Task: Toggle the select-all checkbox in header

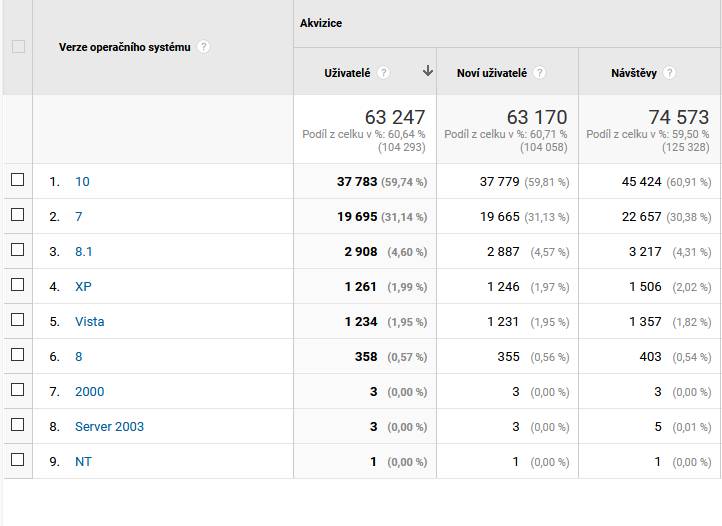Action: pos(17,47)
